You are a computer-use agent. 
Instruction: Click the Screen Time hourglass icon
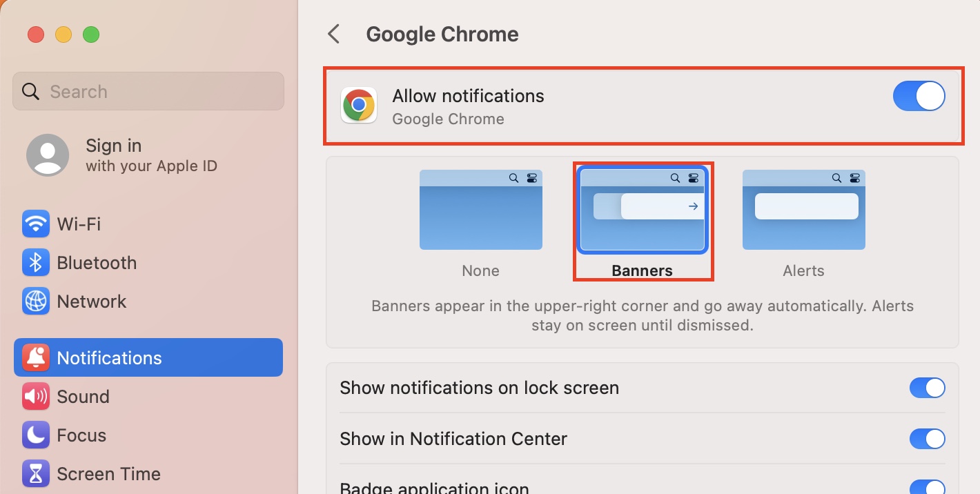pyautogui.click(x=35, y=474)
